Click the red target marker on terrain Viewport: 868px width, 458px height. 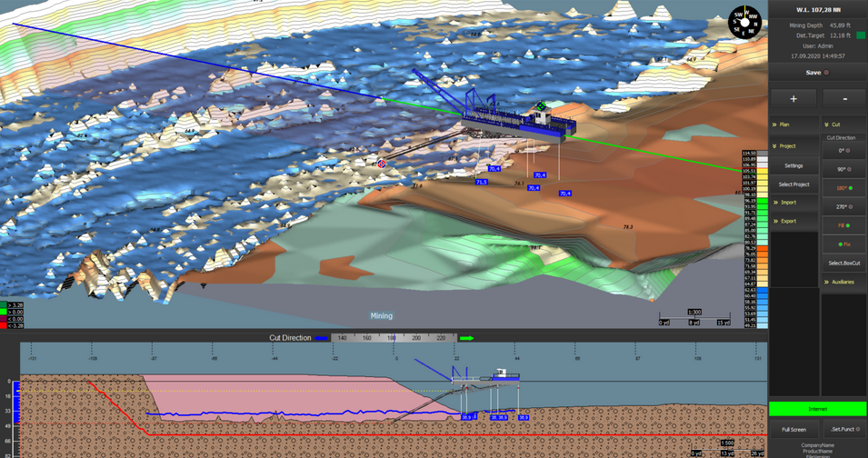[x=382, y=164]
